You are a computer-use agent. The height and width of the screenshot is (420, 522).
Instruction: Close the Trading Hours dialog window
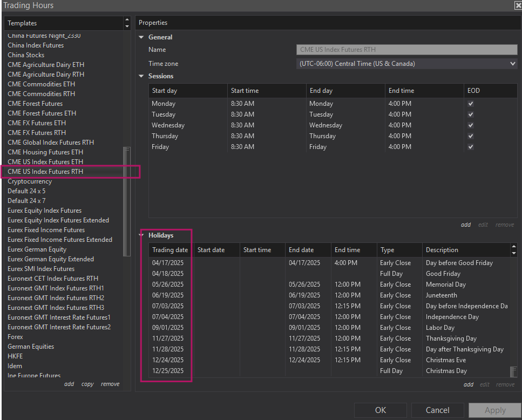[x=518, y=5]
